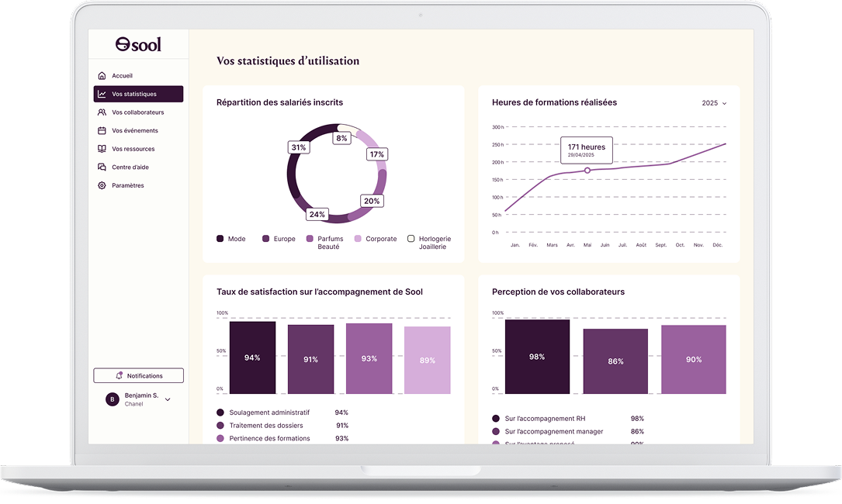The width and height of the screenshot is (842, 504).
Task: Click the line chart data point marker
Action: click(587, 171)
